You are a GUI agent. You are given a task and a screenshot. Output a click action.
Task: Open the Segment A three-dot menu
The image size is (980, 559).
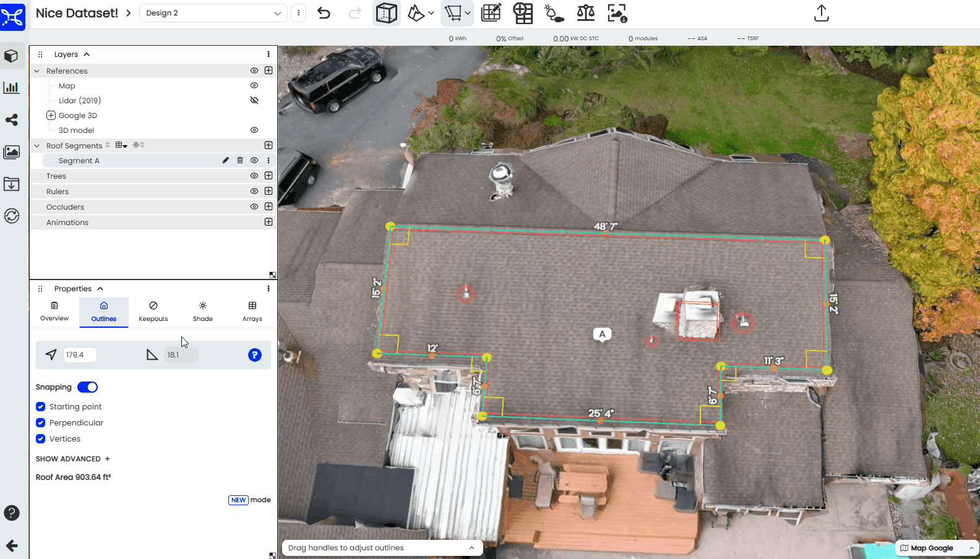pos(269,160)
